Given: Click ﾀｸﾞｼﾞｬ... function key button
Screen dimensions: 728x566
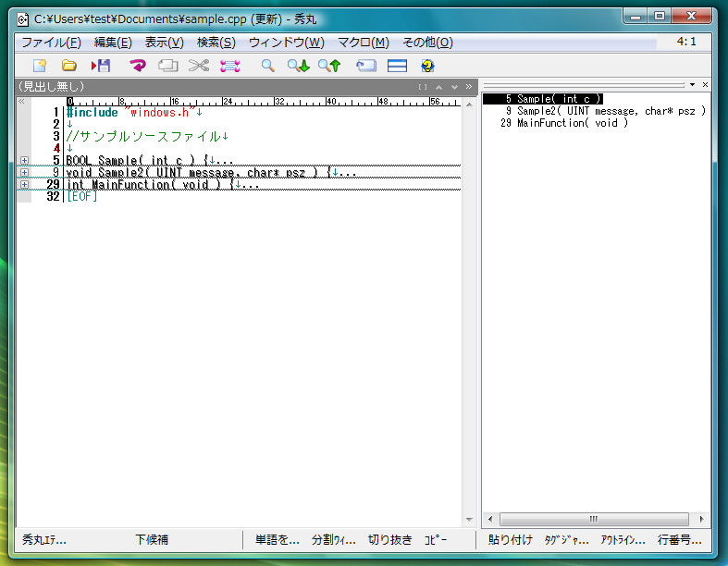Looking at the screenshot, I should [x=566, y=539].
